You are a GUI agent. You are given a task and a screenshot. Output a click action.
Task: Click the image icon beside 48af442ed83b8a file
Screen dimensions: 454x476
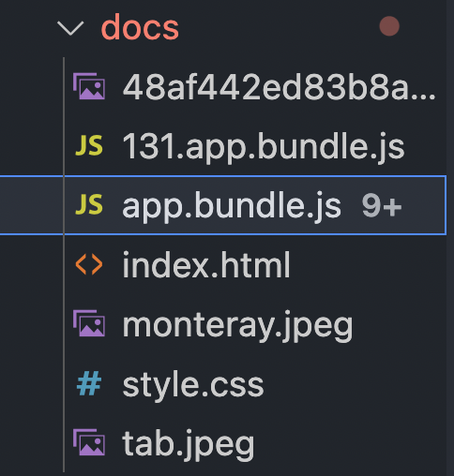pos(89,86)
